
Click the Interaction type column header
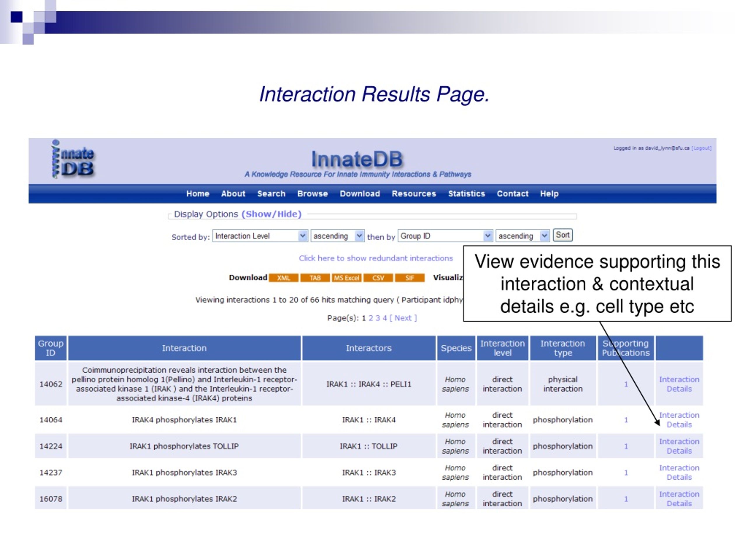[x=563, y=348]
